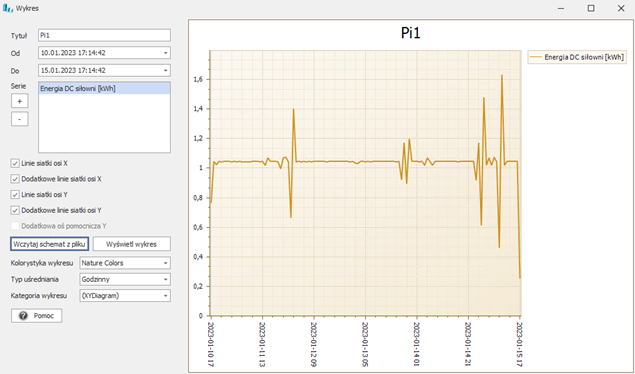Click Wczytaj schemat z pliku button
This screenshot has height=374, width=635.
49,244
